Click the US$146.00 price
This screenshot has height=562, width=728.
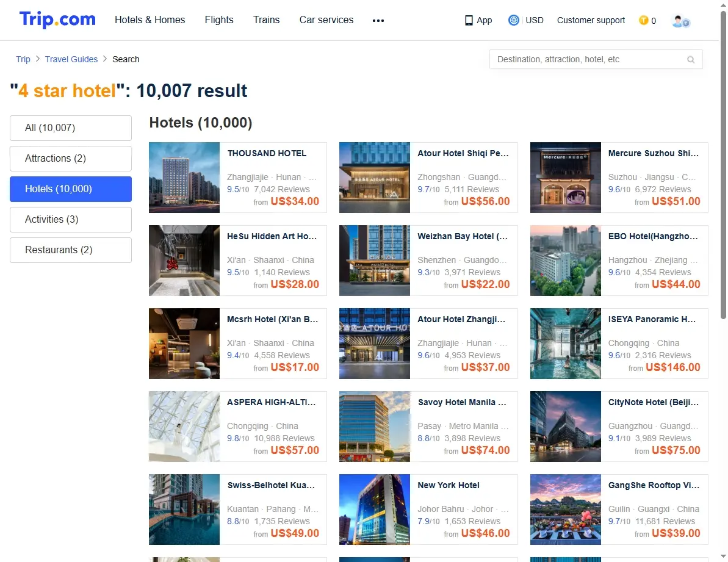click(672, 367)
